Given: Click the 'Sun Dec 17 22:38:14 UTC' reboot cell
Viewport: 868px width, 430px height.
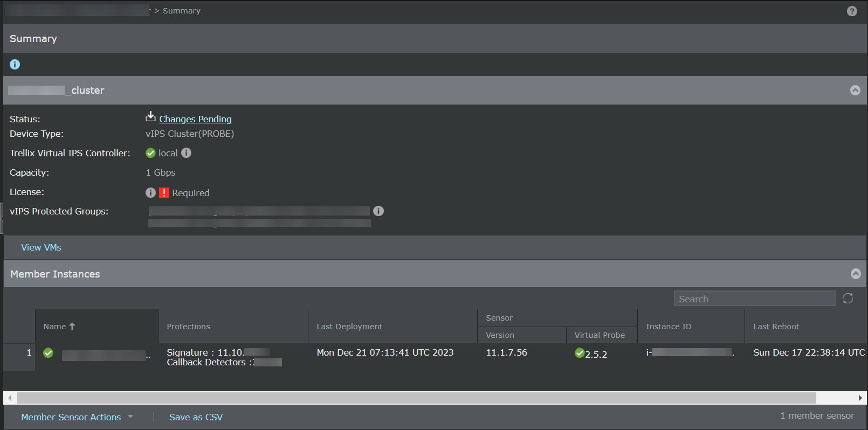Looking at the screenshot, I should pyautogui.click(x=809, y=352).
